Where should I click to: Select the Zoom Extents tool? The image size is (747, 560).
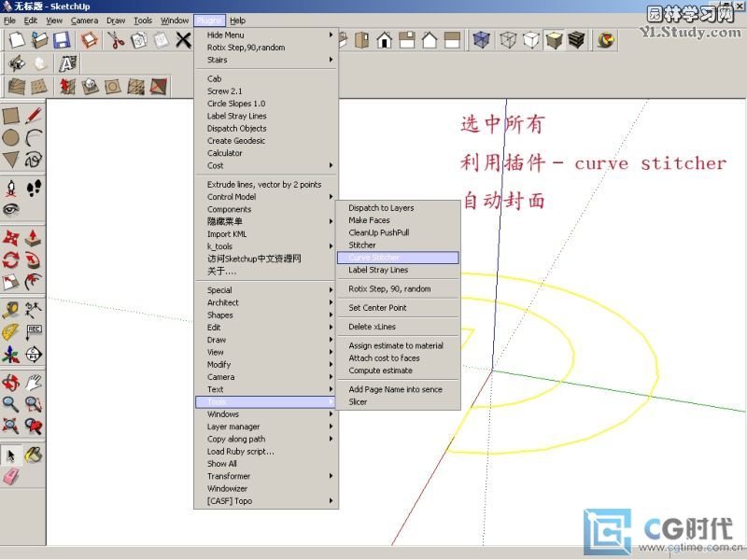[11, 426]
